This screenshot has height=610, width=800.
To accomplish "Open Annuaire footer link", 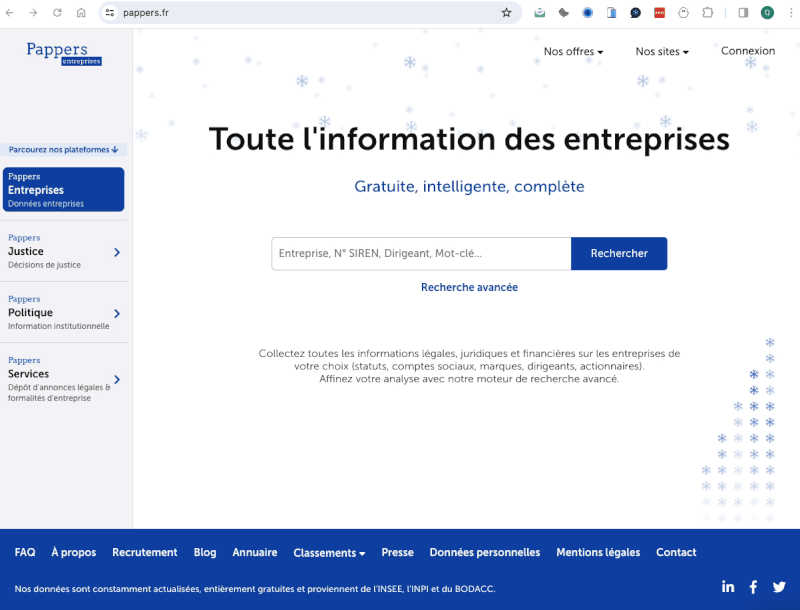I will (255, 552).
